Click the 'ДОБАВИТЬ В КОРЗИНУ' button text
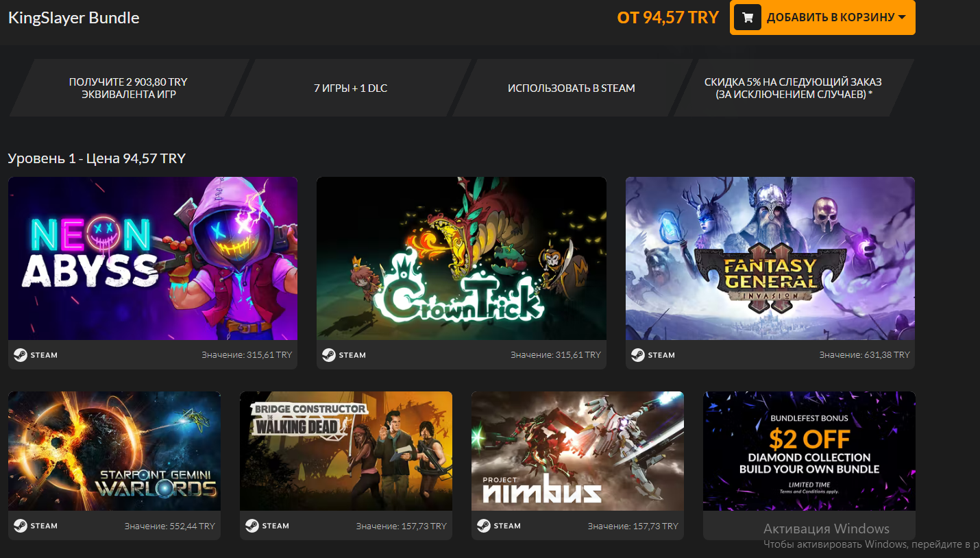 point(831,17)
